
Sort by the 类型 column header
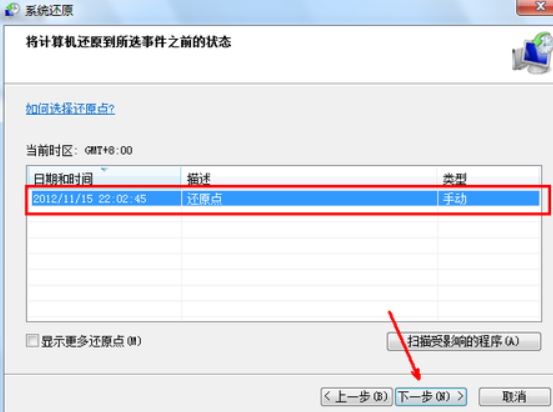pos(488,175)
